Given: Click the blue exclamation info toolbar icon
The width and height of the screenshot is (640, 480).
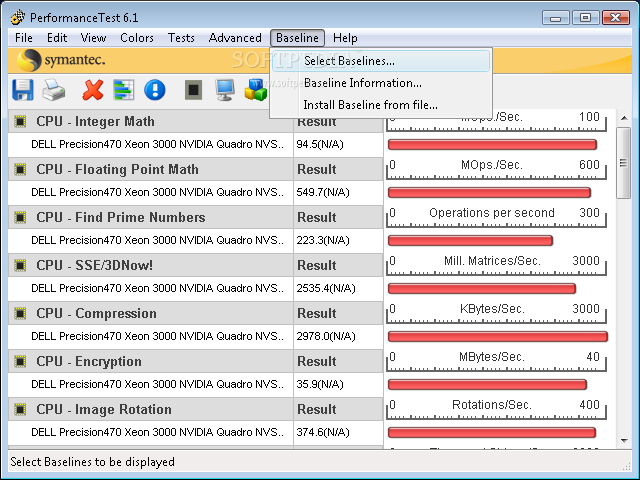Looking at the screenshot, I should click(155, 90).
